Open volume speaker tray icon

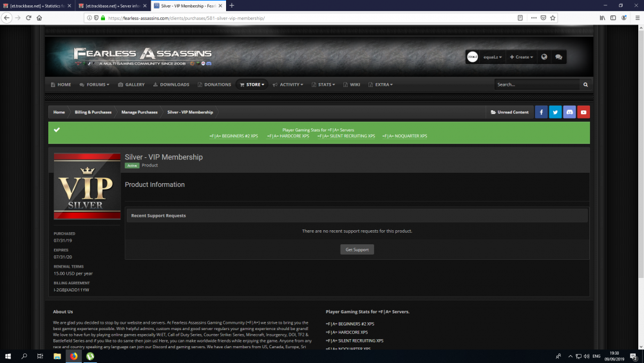(x=587, y=356)
